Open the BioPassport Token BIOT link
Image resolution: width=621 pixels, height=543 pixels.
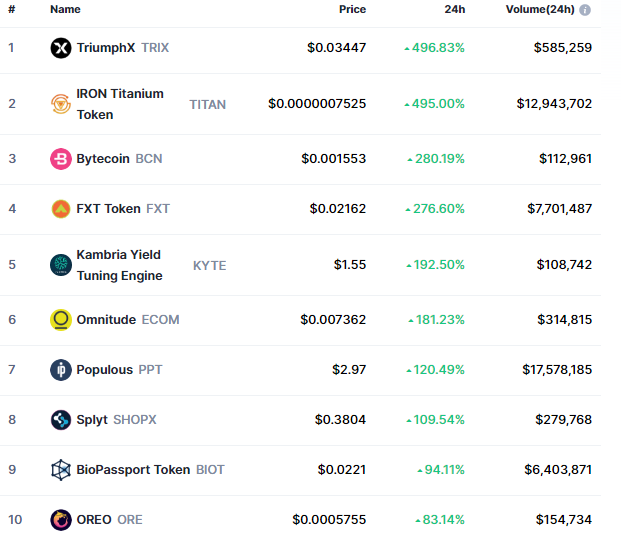[150, 469]
